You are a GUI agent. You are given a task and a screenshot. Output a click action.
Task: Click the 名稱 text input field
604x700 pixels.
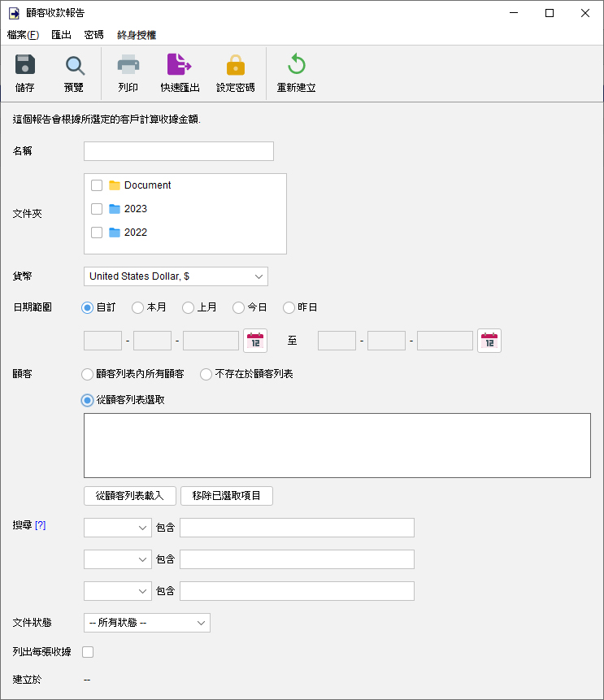[x=179, y=151]
